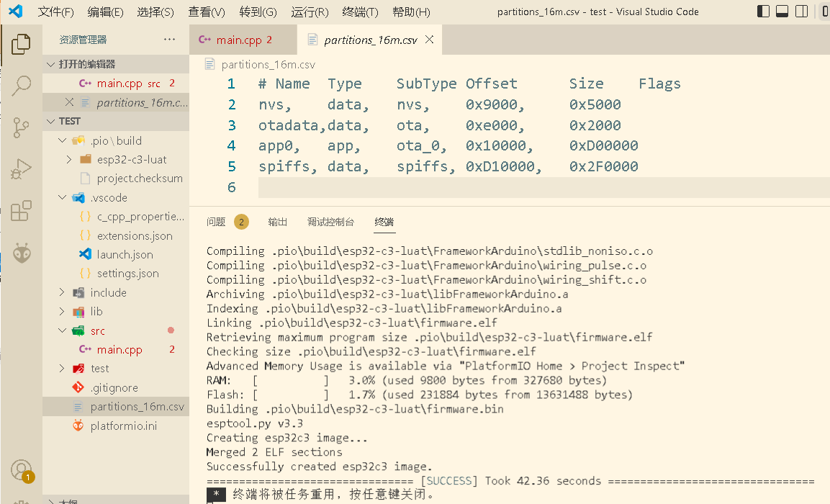Collapse the TEST project section
This screenshot has height=504, width=830.
[x=115, y=121]
